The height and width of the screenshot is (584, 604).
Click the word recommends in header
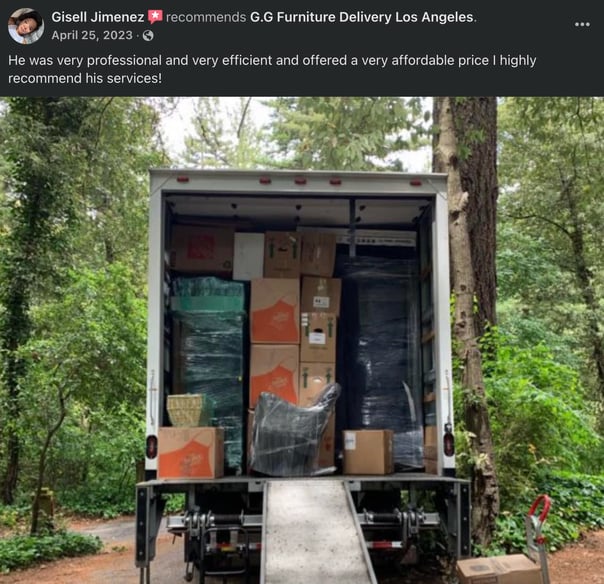[x=206, y=17]
